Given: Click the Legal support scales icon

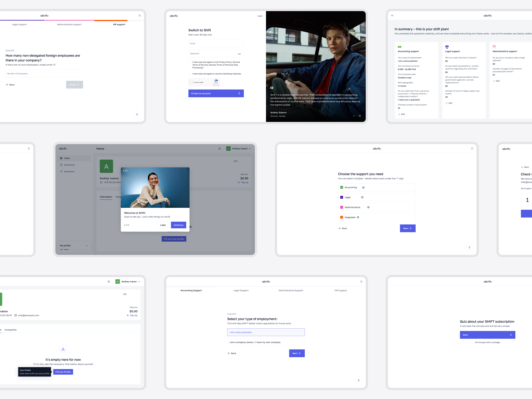Looking at the screenshot, I should pos(446,47).
